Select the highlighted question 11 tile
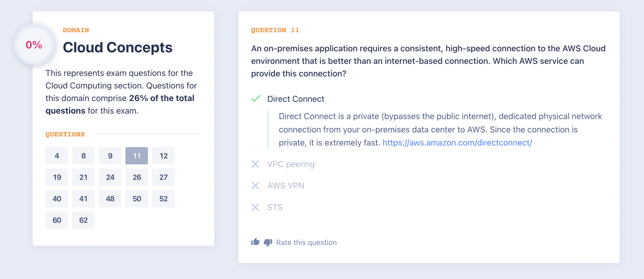The width and height of the screenshot is (644, 279). [x=137, y=156]
